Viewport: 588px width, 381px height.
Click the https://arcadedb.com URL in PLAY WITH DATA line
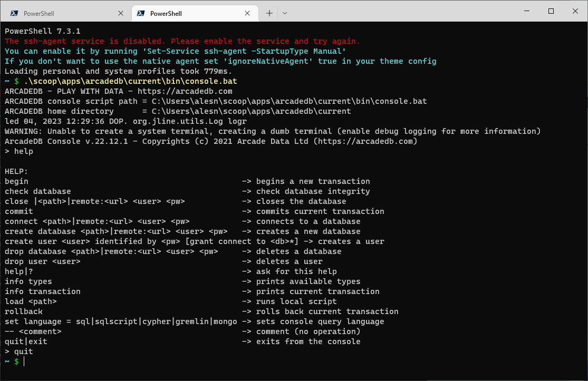pos(185,91)
